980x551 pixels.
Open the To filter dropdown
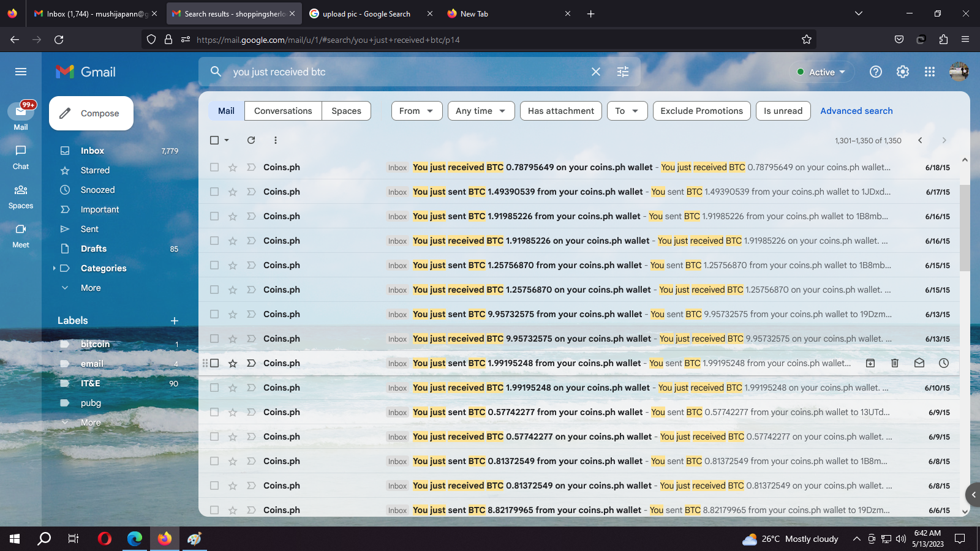click(627, 111)
